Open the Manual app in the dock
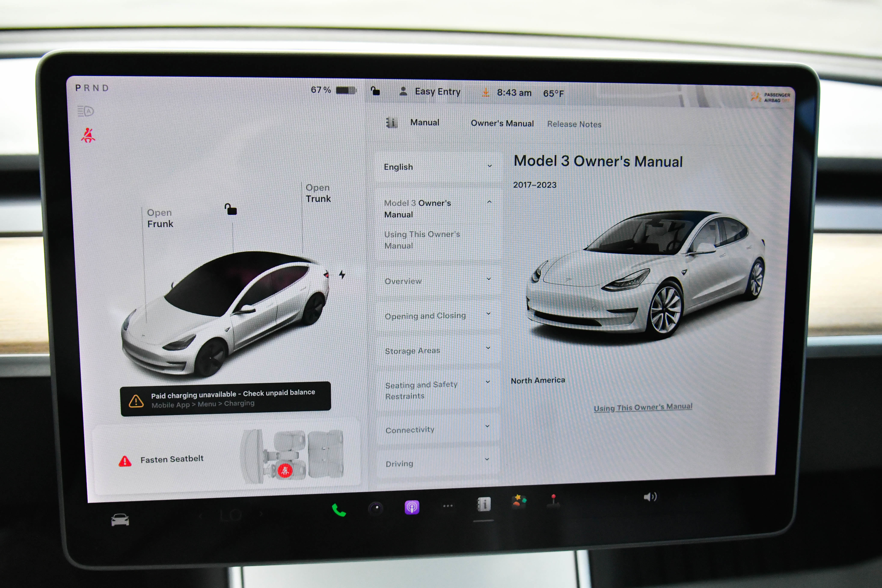Viewport: 882px width, 588px height. tap(484, 504)
